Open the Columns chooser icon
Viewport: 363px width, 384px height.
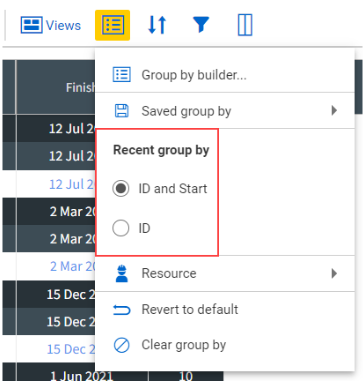pyautogui.click(x=245, y=25)
